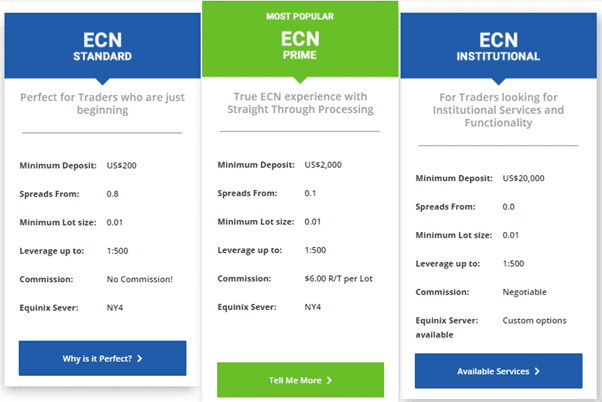Click 'No Commission!' text in Standard plan
This screenshot has height=402, width=602.
140,279
